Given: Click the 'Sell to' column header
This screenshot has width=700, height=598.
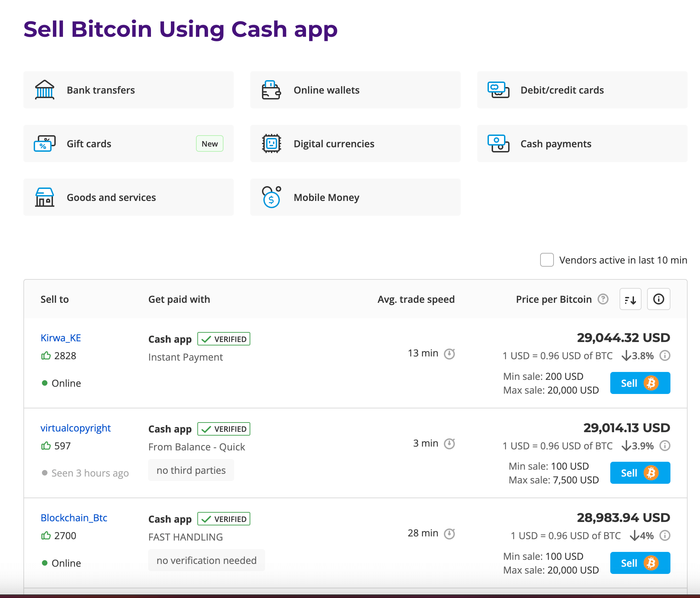Looking at the screenshot, I should (55, 299).
